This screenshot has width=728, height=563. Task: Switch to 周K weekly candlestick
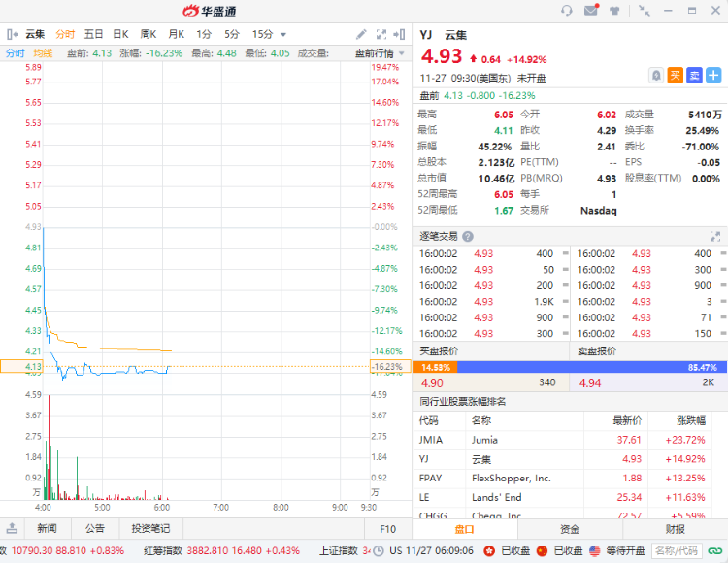pyautogui.click(x=149, y=34)
